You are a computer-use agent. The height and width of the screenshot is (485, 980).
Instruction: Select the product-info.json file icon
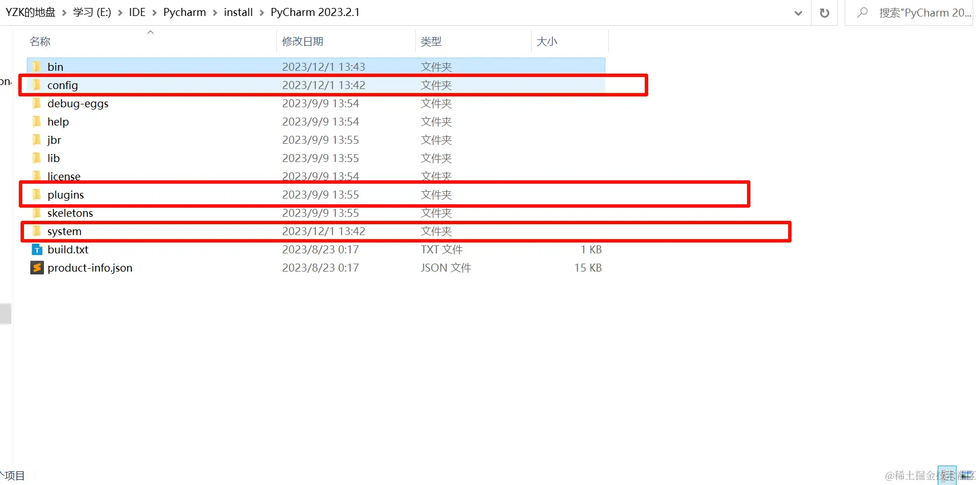point(37,268)
